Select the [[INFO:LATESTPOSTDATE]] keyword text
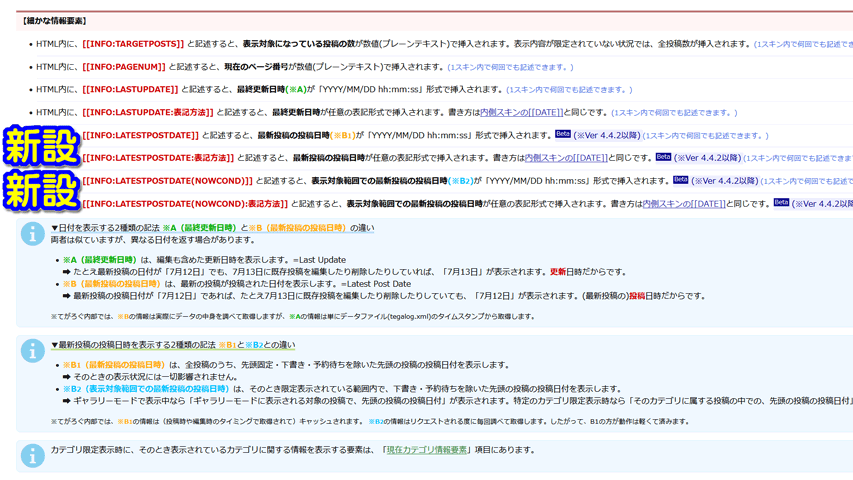The height and width of the screenshot is (480, 853). [x=141, y=135]
